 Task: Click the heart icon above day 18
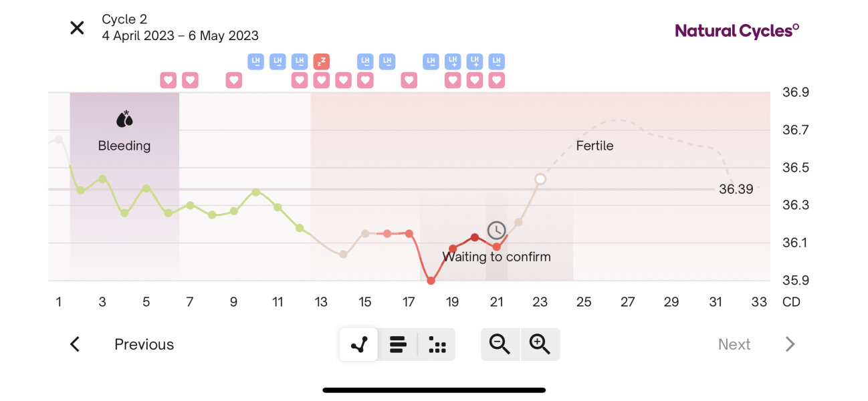409,80
